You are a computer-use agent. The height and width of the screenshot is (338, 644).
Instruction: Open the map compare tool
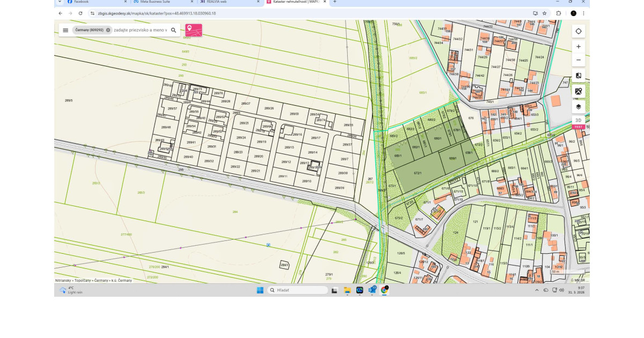click(x=578, y=76)
